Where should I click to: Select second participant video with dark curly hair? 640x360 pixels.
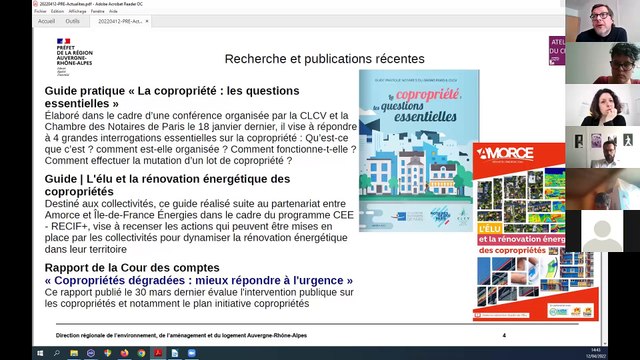[x=602, y=63]
